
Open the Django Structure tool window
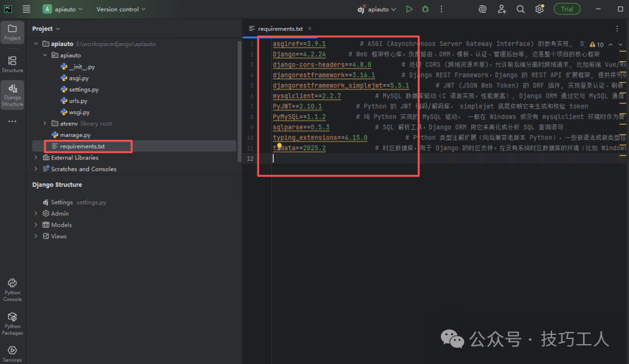[12, 93]
